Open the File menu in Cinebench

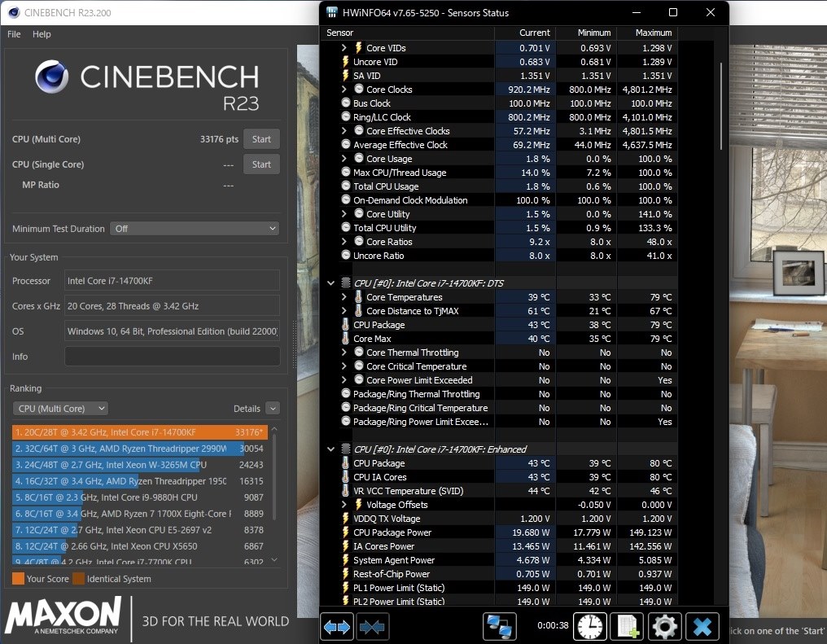[14, 34]
